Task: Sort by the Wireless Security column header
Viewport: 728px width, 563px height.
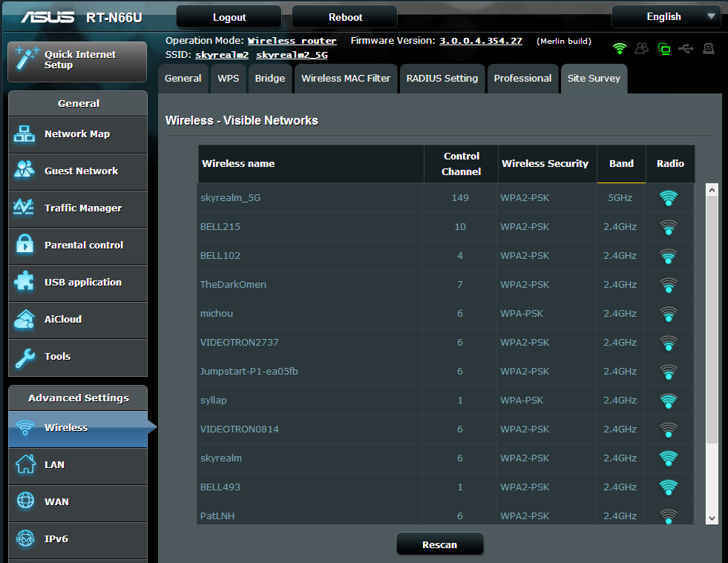Action: tap(548, 164)
